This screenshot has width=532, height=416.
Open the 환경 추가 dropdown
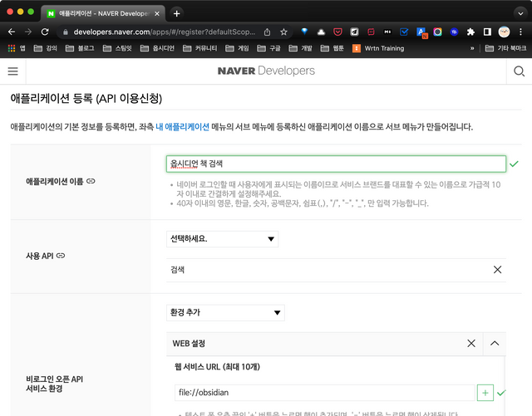pos(225,312)
